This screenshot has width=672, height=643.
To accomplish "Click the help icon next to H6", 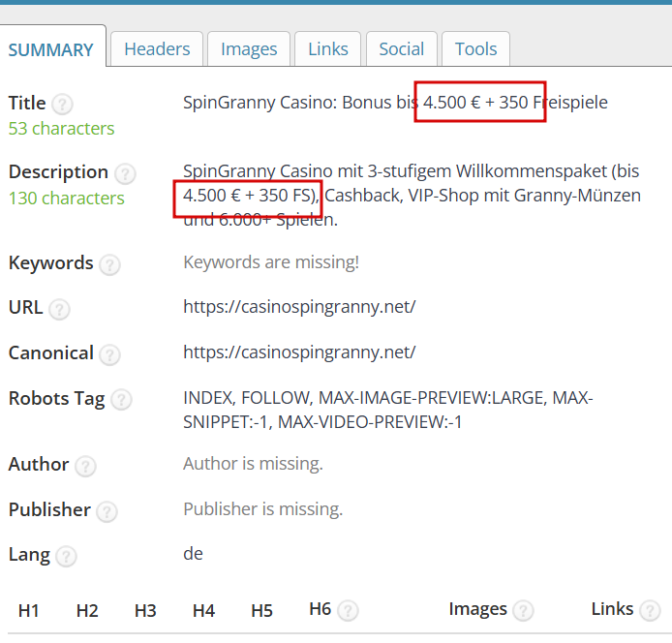I will [348, 611].
